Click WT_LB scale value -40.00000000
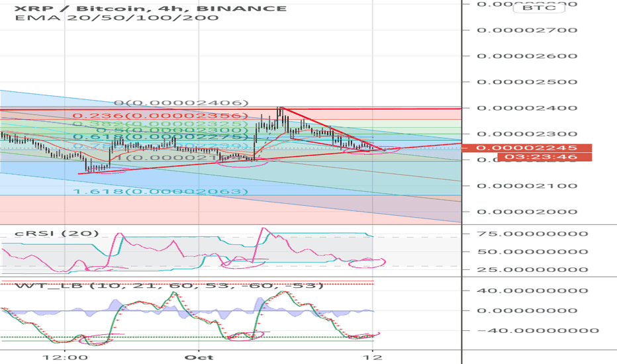Image resolution: width=617 pixels, height=364 pixels. pyautogui.click(x=538, y=330)
